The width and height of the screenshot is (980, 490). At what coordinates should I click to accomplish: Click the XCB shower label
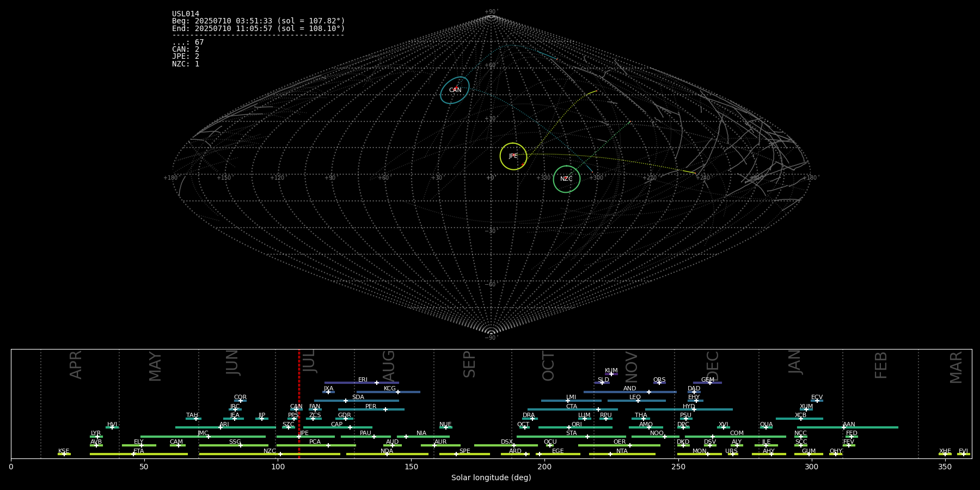(x=800, y=415)
